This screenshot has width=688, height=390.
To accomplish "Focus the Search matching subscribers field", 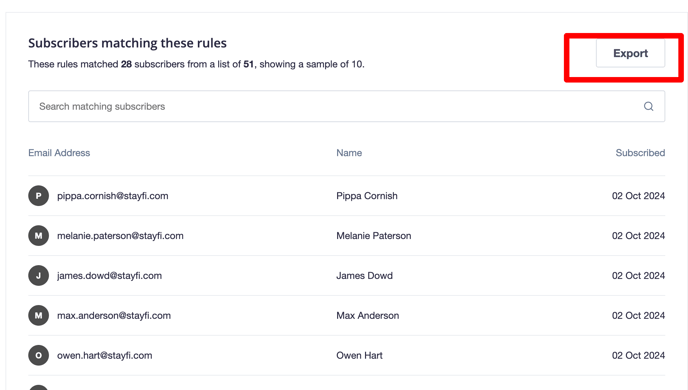I will click(347, 106).
